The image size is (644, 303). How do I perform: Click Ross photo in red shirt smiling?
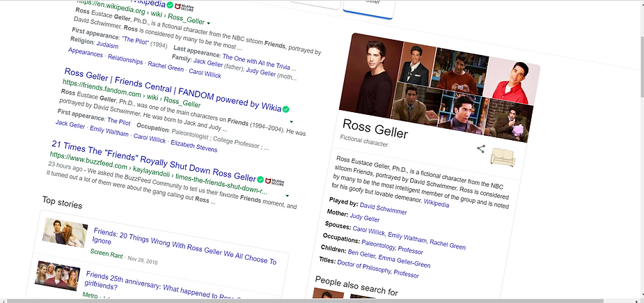coord(512,81)
